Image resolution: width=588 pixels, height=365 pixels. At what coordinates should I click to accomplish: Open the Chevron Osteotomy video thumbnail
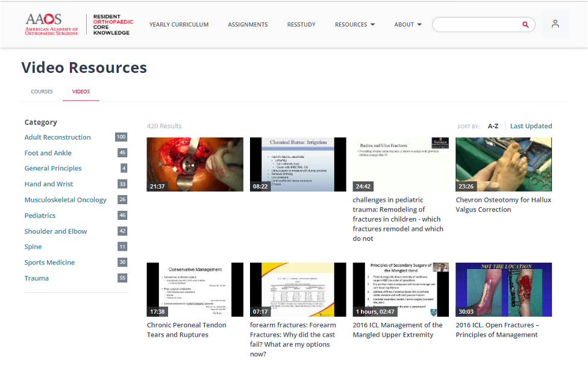(x=503, y=164)
